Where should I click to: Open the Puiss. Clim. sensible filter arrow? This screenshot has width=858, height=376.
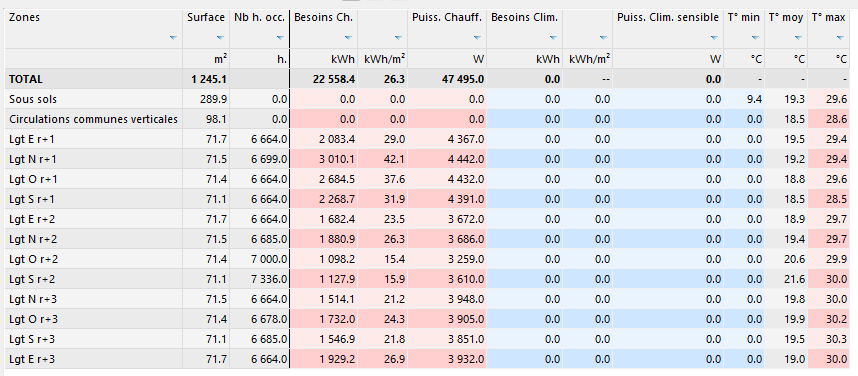point(714,38)
